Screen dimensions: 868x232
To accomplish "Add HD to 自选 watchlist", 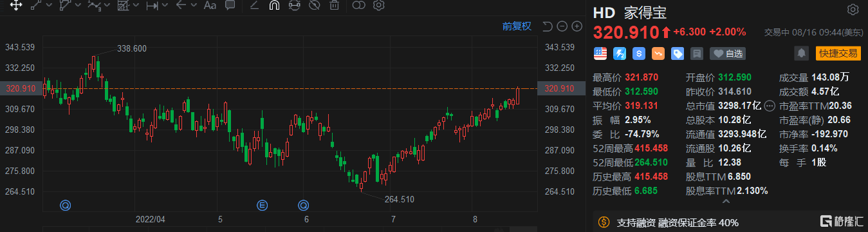I will 727,53.
